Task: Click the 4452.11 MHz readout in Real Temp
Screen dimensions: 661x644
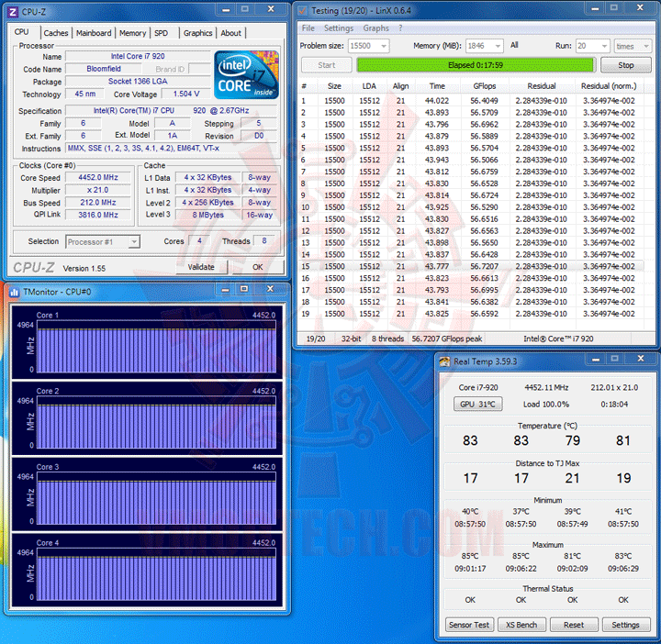Action: (546, 387)
